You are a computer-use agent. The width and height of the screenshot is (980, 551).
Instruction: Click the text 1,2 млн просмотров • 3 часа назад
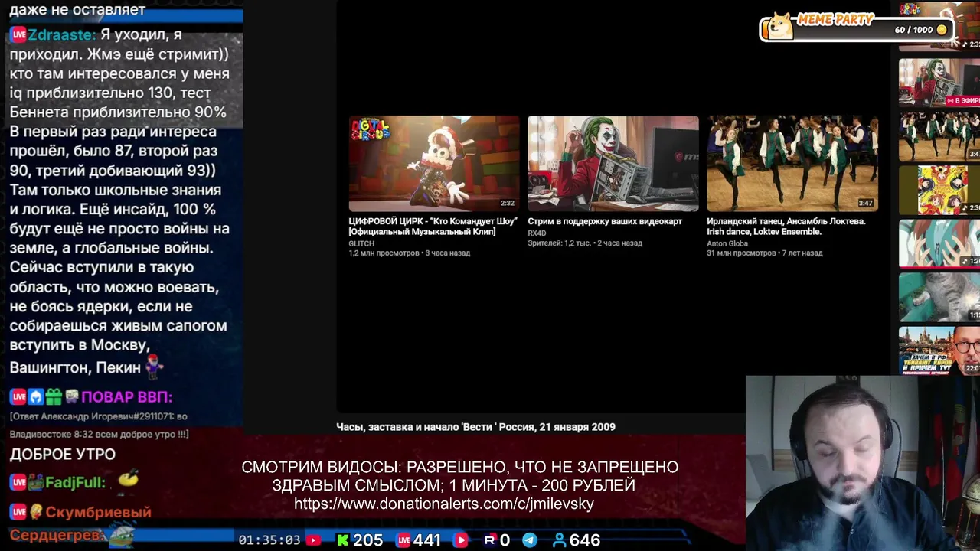click(410, 253)
